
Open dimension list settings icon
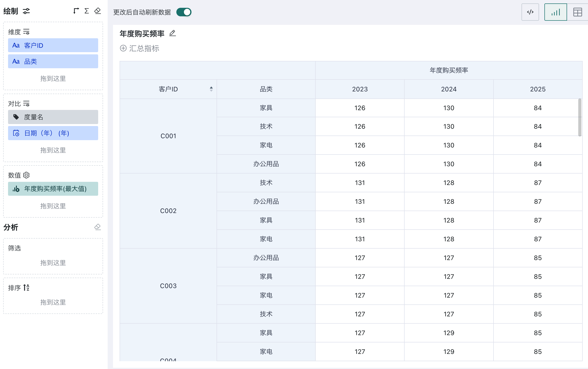(x=26, y=32)
